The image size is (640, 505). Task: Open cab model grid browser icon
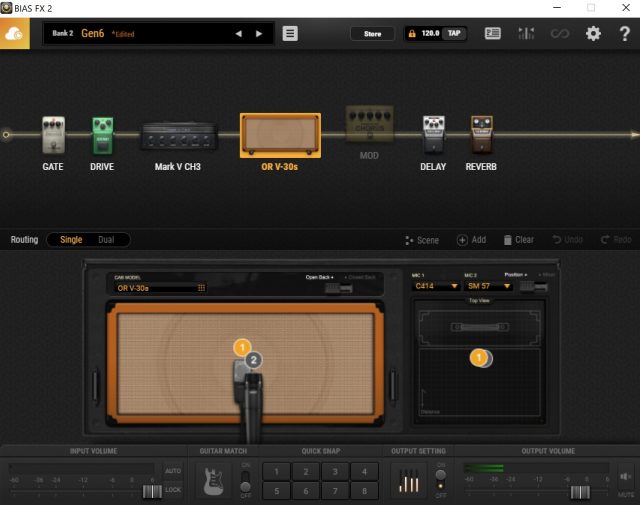201,288
